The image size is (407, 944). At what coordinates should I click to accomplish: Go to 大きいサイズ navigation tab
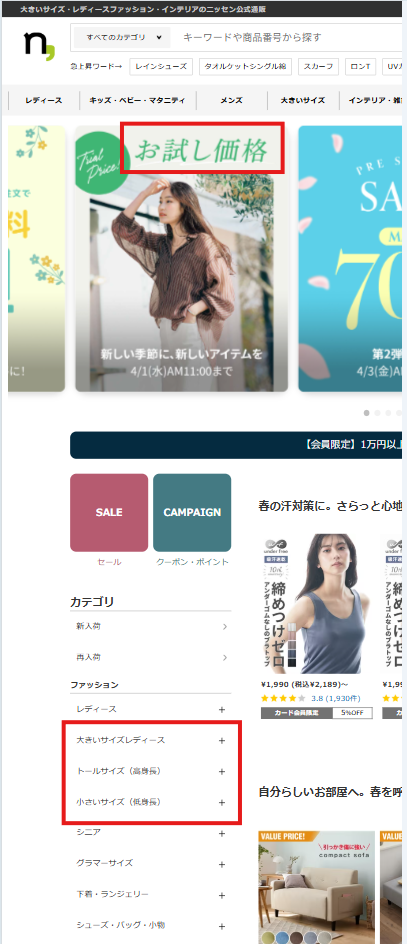pos(302,101)
